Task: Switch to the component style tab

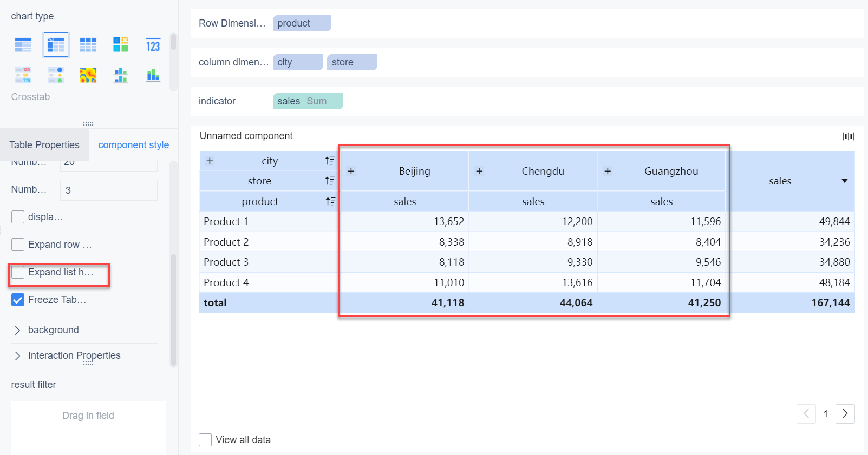Action: 134,145
